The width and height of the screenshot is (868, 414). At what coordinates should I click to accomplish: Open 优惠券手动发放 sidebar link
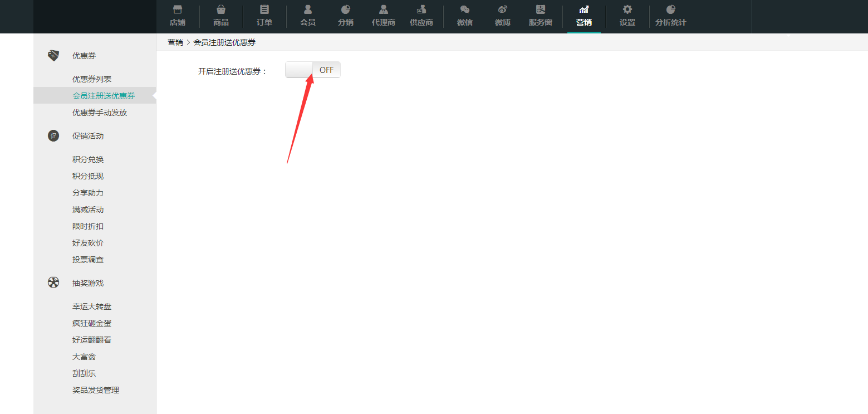100,113
